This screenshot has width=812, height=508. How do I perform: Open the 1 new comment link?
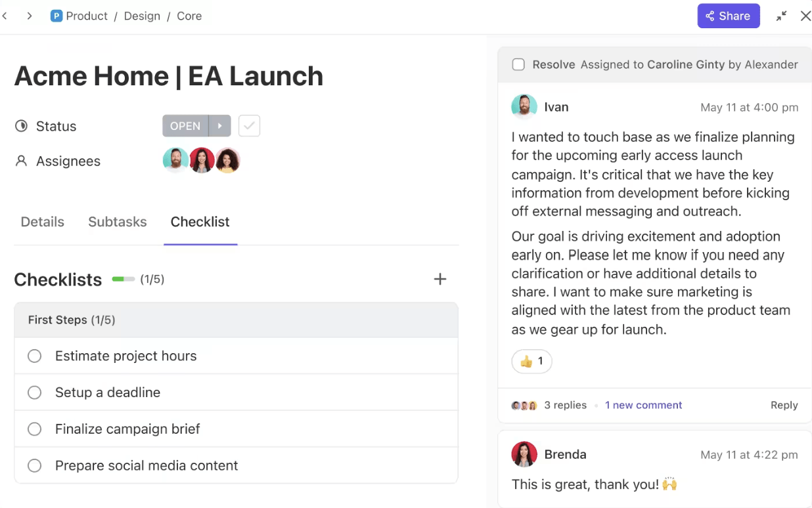point(643,405)
